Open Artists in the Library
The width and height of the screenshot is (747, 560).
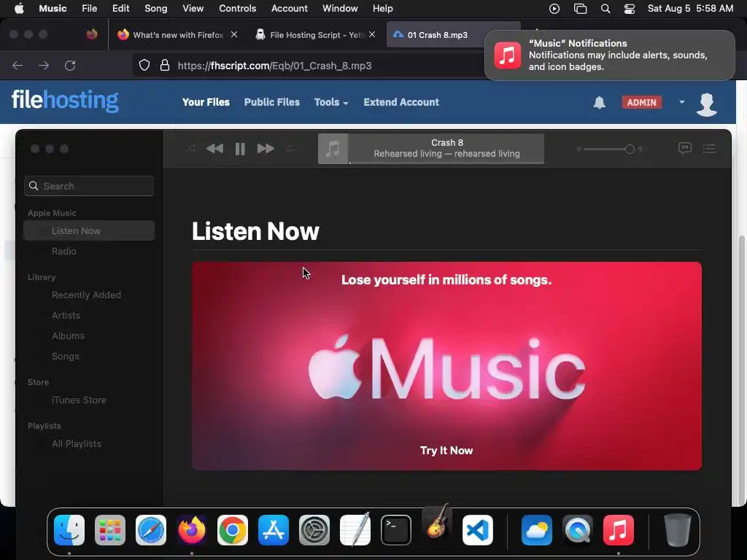click(x=66, y=316)
